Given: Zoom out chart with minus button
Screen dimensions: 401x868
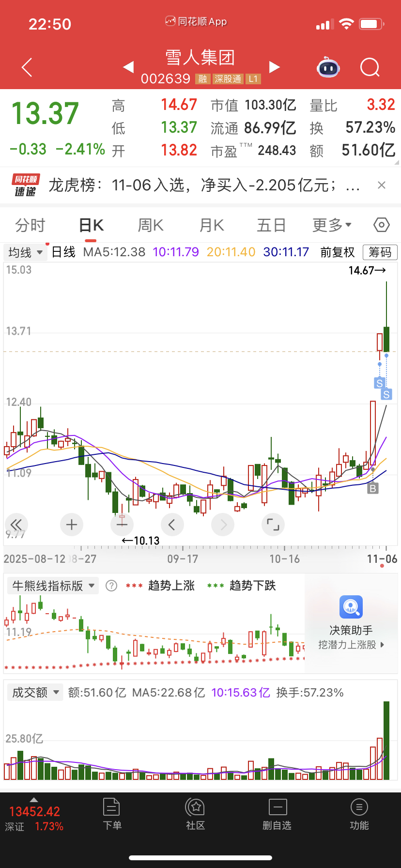Looking at the screenshot, I should tap(122, 525).
